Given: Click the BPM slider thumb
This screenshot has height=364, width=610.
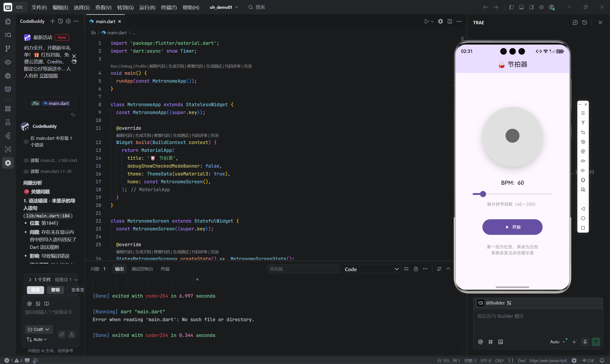Looking at the screenshot, I should [483, 194].
